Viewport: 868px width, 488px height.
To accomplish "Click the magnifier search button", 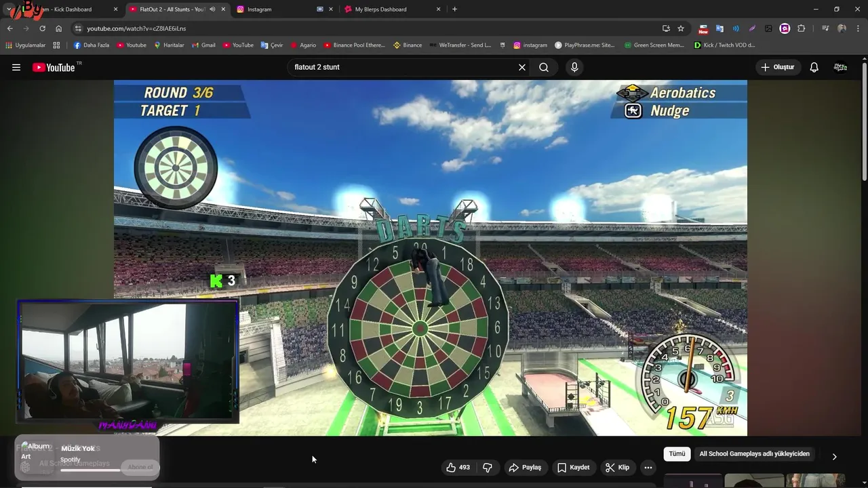I will click(x=544, y=67).
